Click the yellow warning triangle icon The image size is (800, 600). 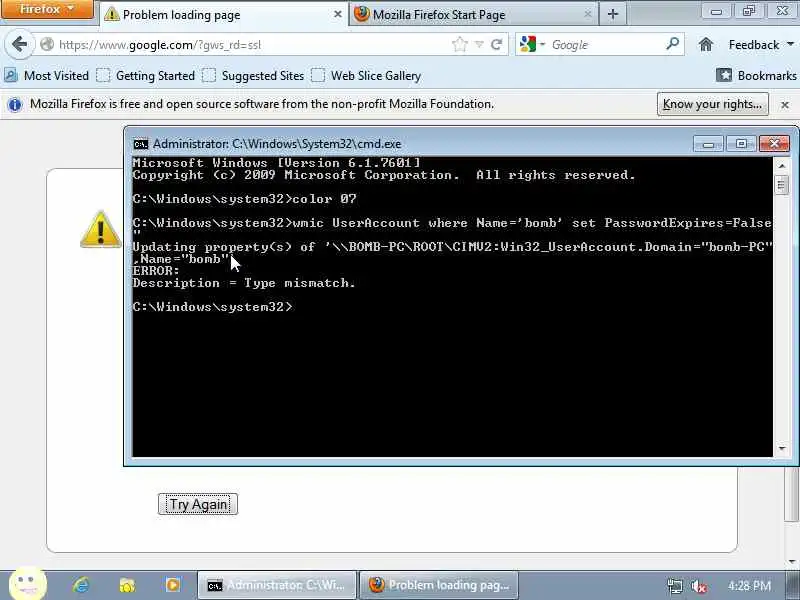click(x=101, y=230)
